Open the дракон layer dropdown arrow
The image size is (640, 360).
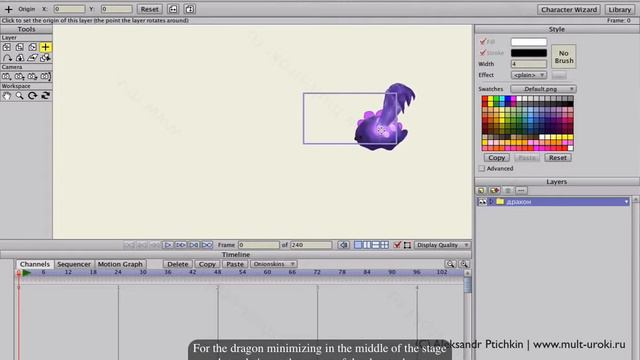626,202
